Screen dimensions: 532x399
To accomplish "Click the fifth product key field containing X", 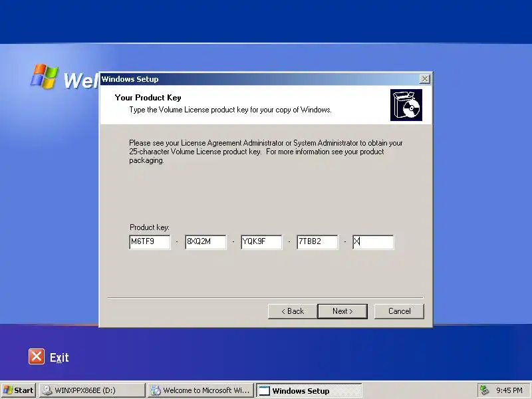I will click(373, 242).
